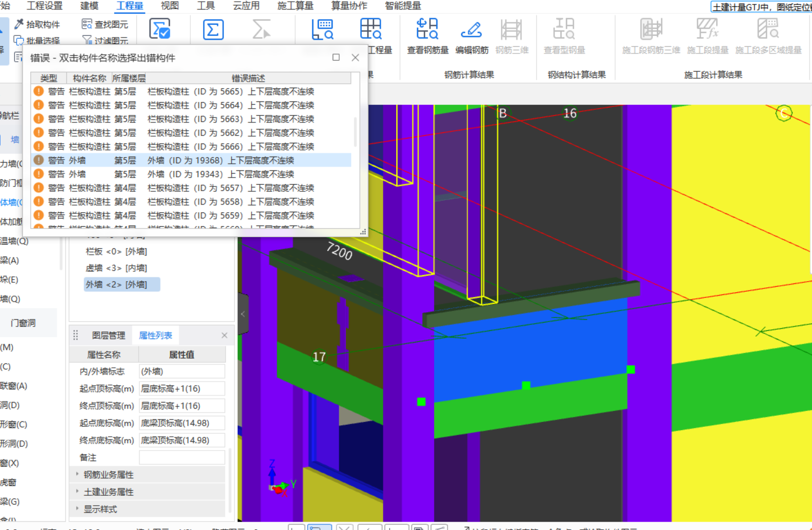
Task: Click the empty 备注 remark field
Action: point(182,457)
